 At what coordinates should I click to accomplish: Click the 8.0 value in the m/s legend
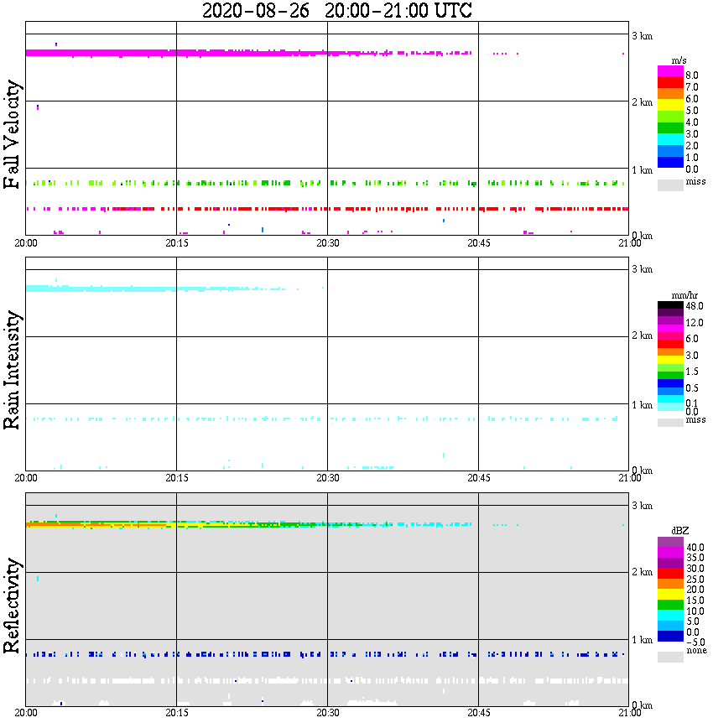pos(692,75)
